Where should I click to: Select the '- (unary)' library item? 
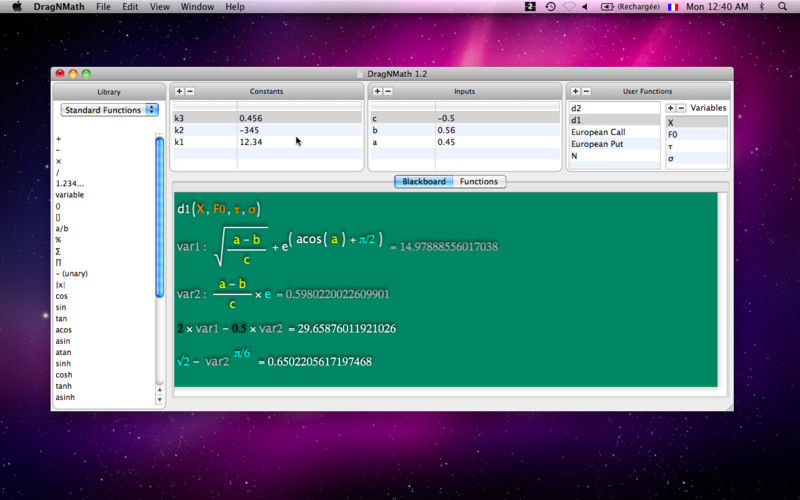(x=71, y=273)
